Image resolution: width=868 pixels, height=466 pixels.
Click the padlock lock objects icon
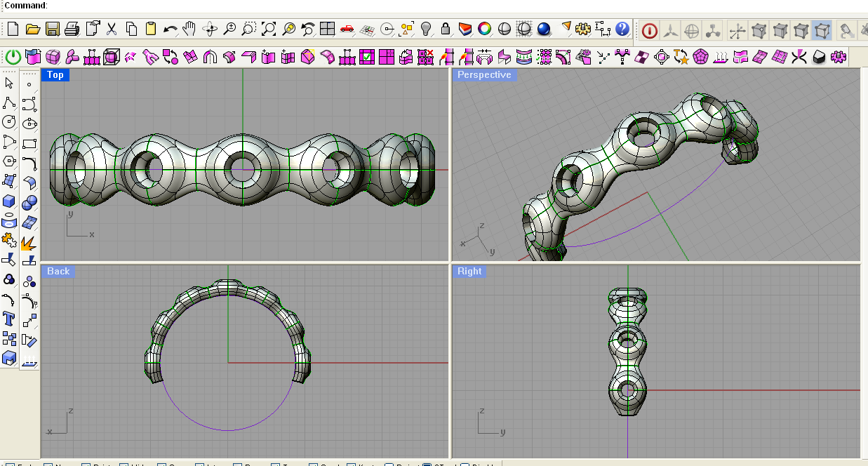(x=445, y=29)
